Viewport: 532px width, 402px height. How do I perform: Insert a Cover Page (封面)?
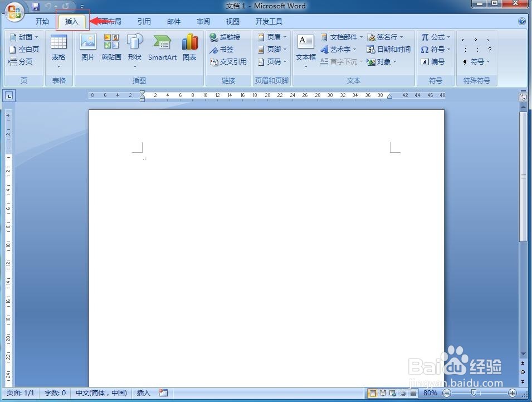coord(25,37)
